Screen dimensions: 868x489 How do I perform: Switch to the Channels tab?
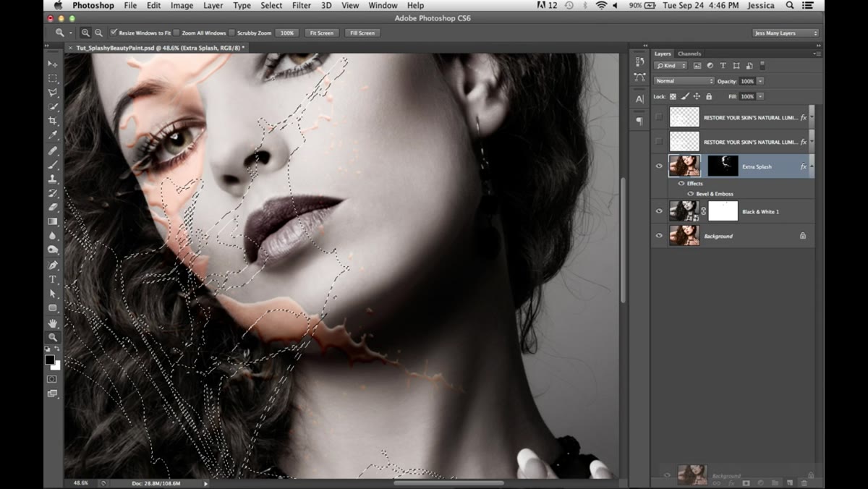(x=689, y=54)
